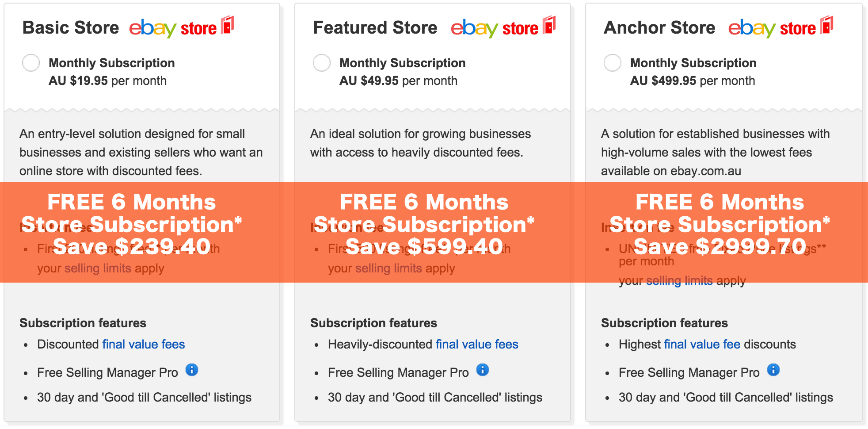Image resolution: width=868 pixels, height=429 pixels.
Task: Click red door icon on Basic Store logo
Action: (228, 25)
